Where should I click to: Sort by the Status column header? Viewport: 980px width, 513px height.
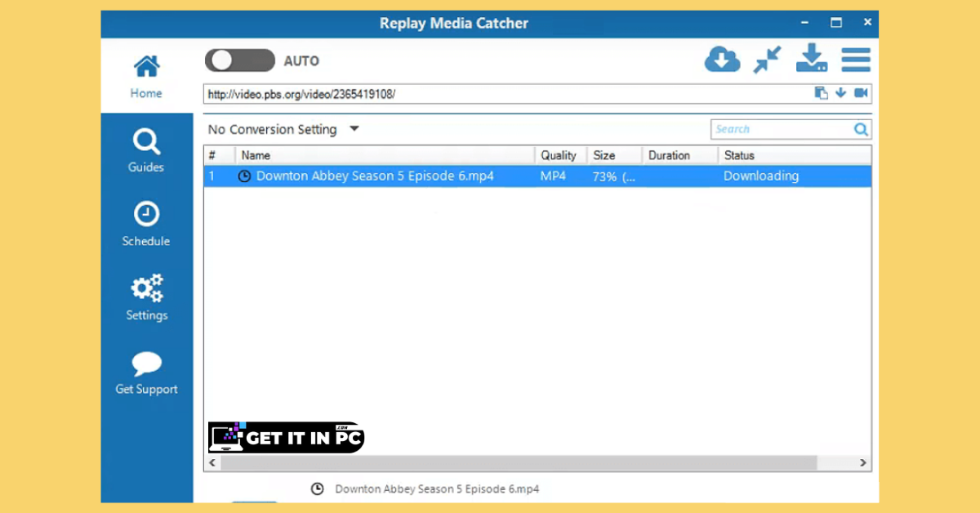click(795, 155)
